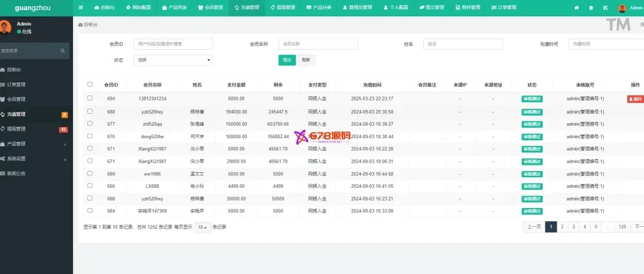Click the search icon in sidebar search box
The image size is (644, 274).
63,50
